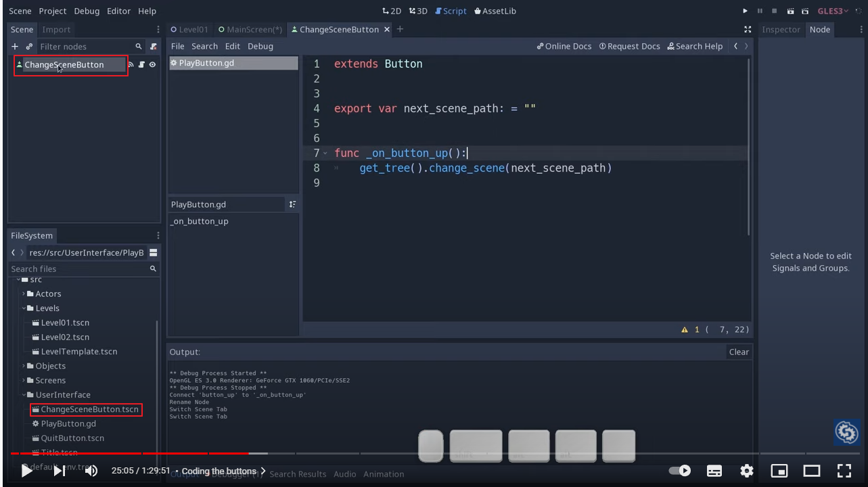
Task: Open the Editor menu
Action: pyautogui.click(x=119, y=11)
